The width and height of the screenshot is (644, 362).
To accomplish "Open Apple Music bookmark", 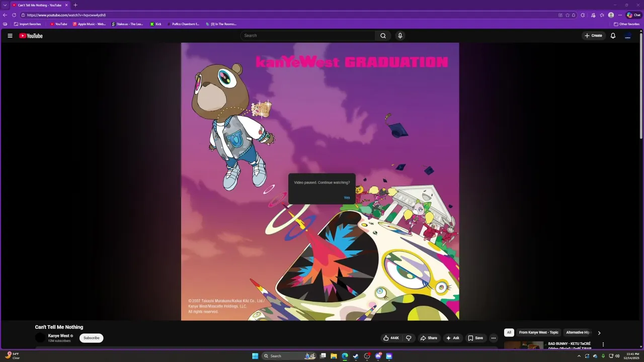I will click(x=89, y=24).
